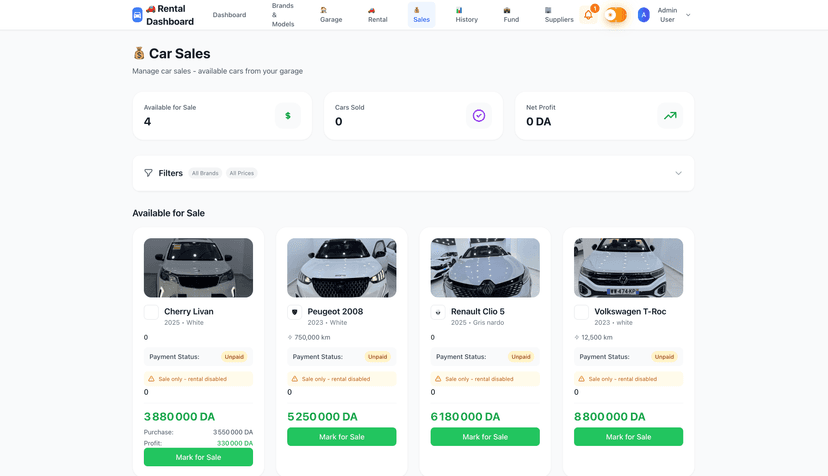Screen dimensions: 828x476
Task: Click the purple Cars Sold checkmark icon
Action: tap(479, 116)
